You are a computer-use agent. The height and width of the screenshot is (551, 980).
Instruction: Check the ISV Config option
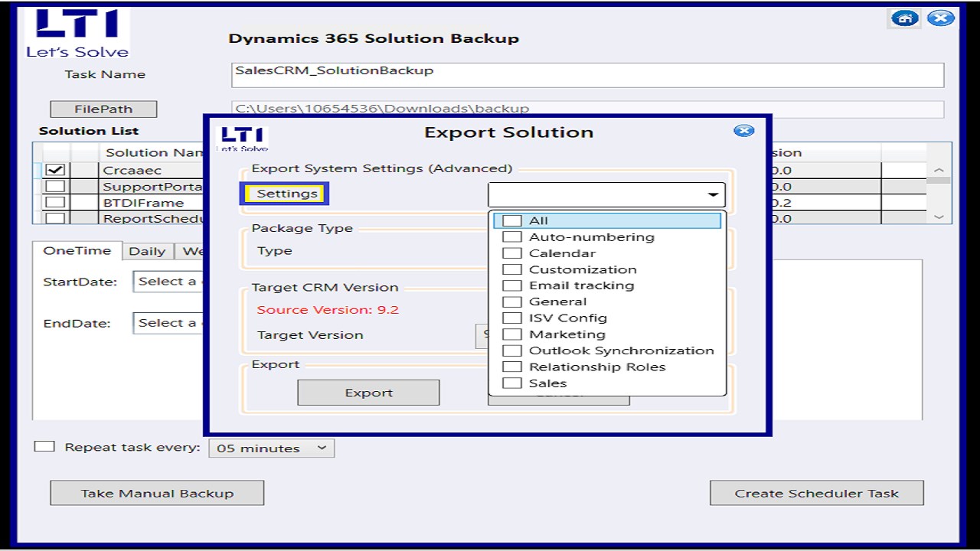pos(512,318)
